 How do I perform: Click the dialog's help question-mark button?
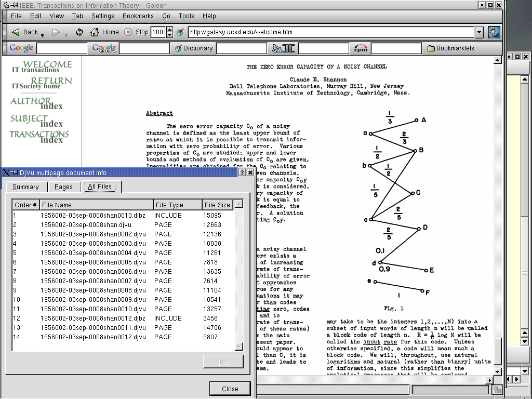point(242,172)
